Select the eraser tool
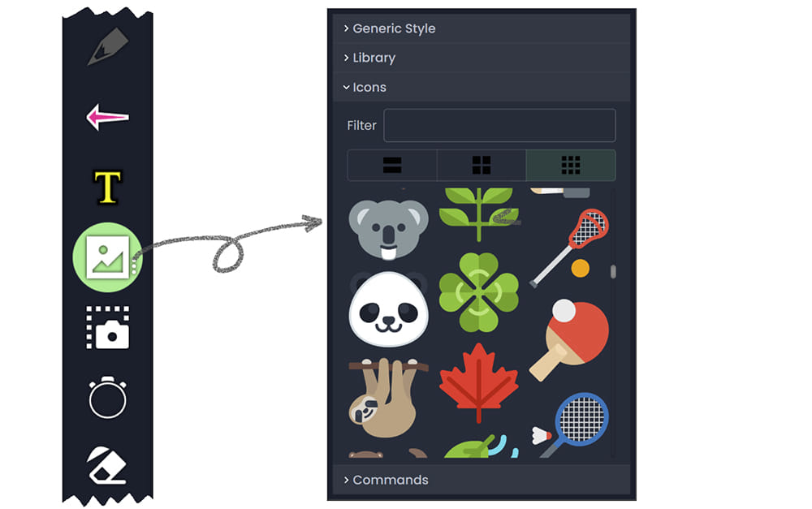 tap(107, 465)
